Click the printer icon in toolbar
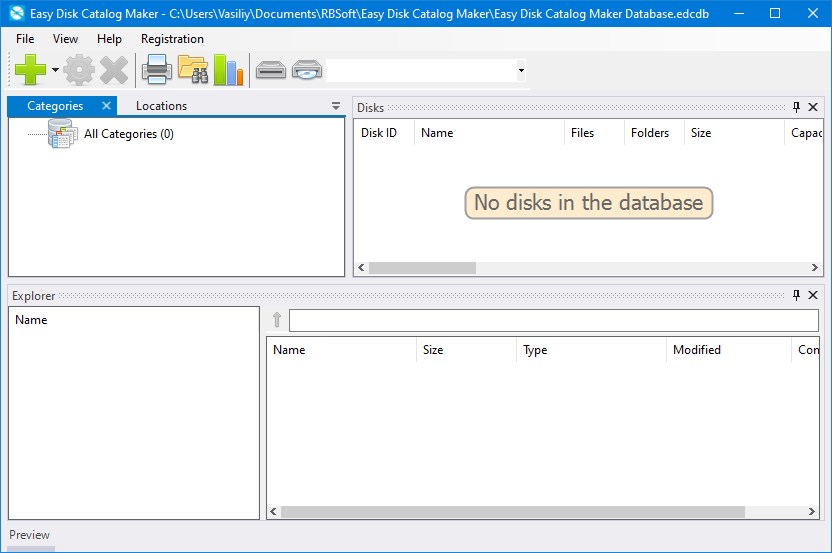This screenshot has width=832, height=553. point(157,70)
